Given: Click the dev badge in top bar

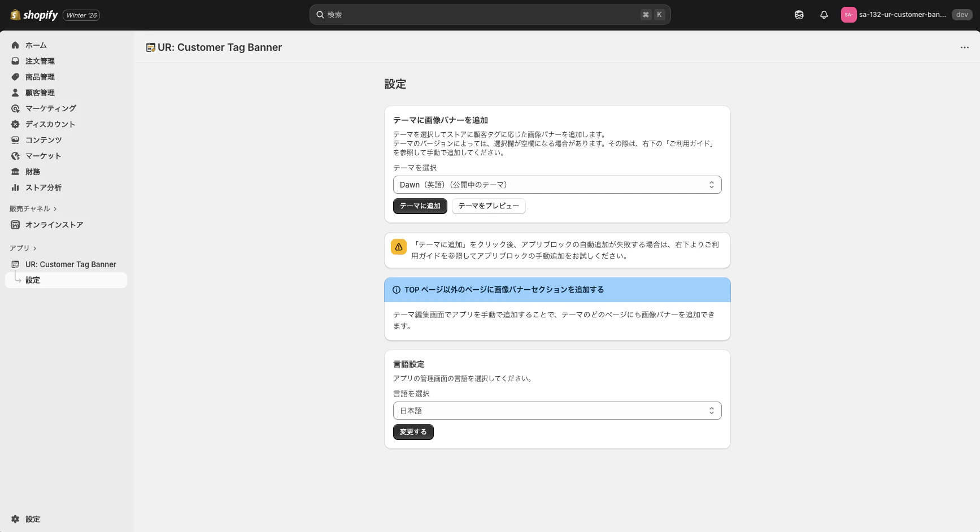Looking at the screenshot, I should click(962, 15).
